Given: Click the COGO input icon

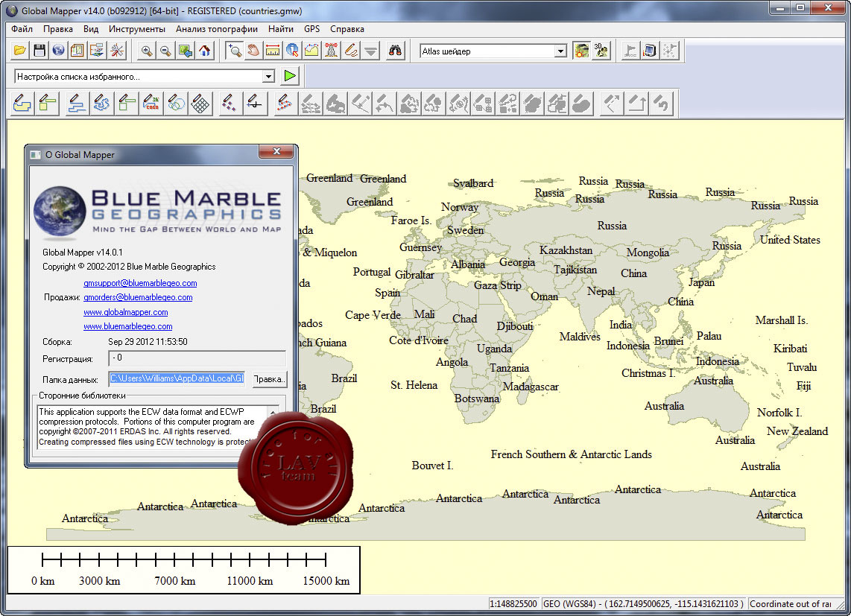Looking at the screenshot, I should [x=151, y=103].
